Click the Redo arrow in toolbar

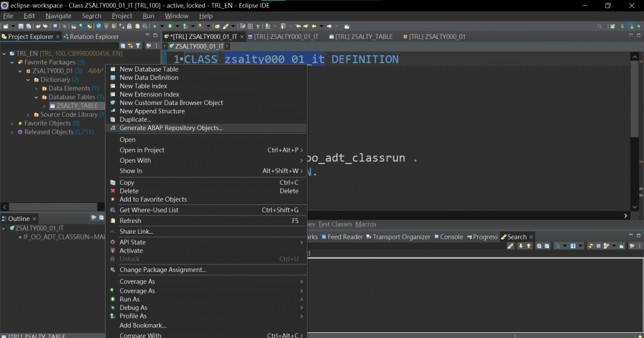(45, 26)
